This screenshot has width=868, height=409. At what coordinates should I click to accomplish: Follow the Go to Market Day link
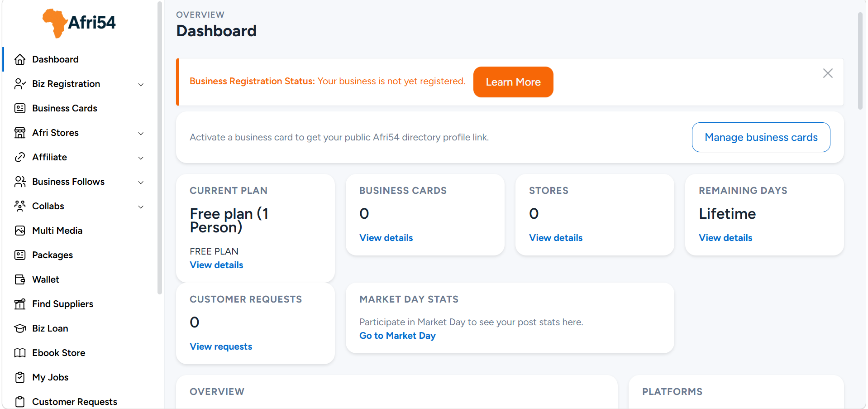pos(397,336)
